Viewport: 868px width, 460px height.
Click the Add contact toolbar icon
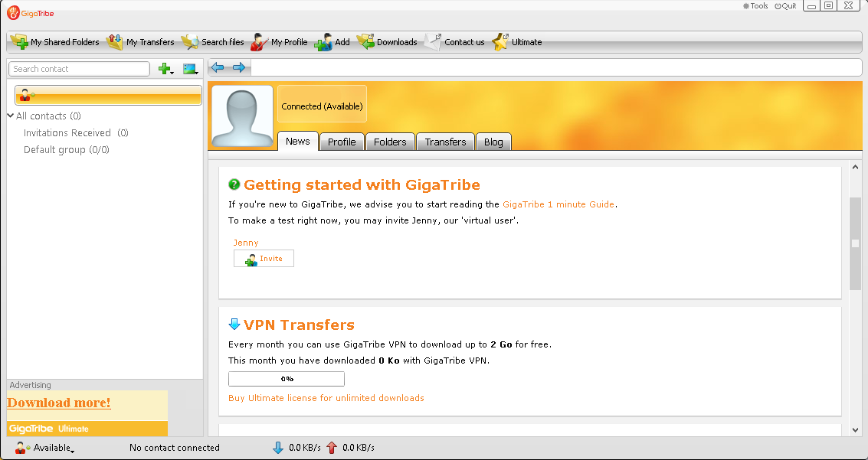[x=324, y=42]
